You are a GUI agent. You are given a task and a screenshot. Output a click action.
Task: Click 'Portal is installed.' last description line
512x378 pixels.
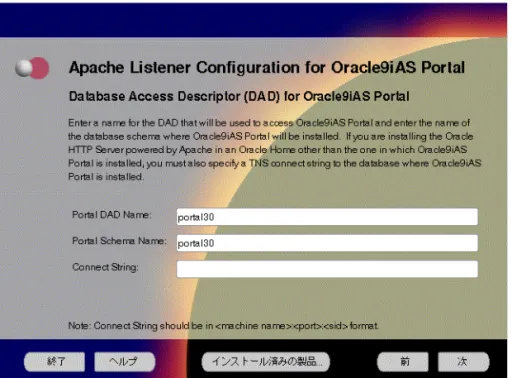coord(106,177)
